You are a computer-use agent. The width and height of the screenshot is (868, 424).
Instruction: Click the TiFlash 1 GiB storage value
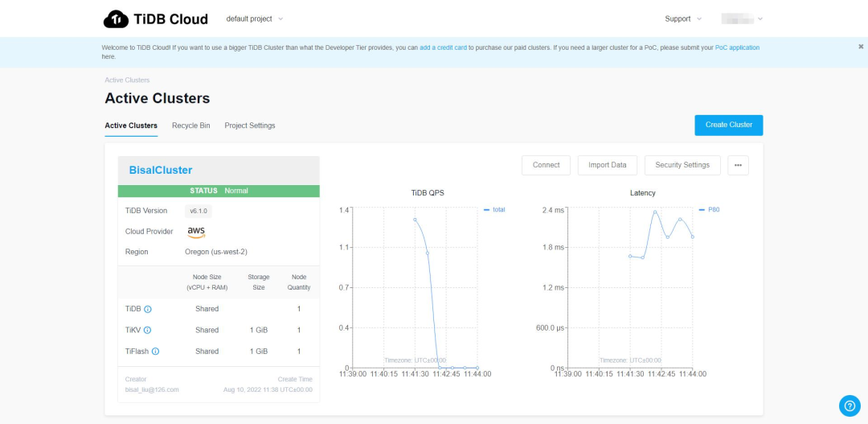(x=259, y=352)
